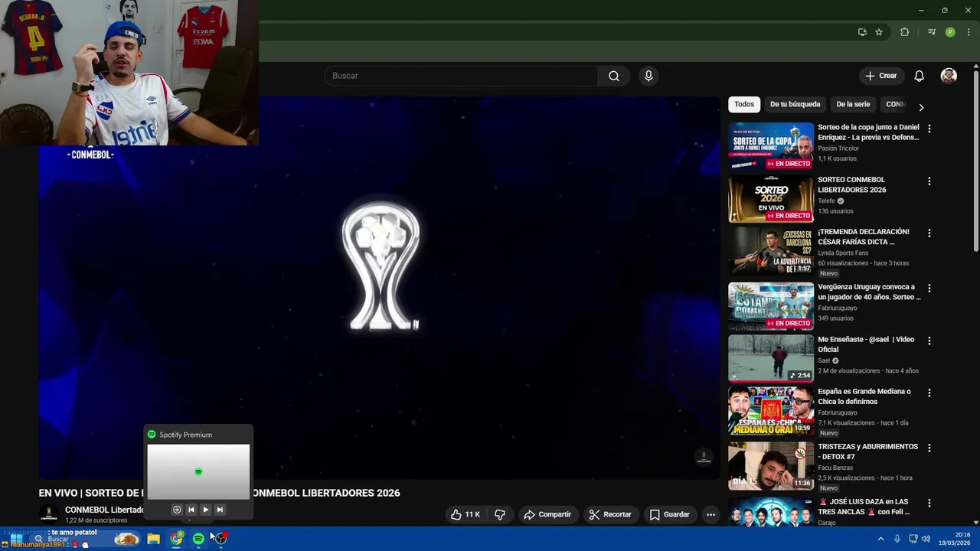Install app icon in Chrome address bar
The height and width of the screenshot is (551, 980).
(862, 32)
